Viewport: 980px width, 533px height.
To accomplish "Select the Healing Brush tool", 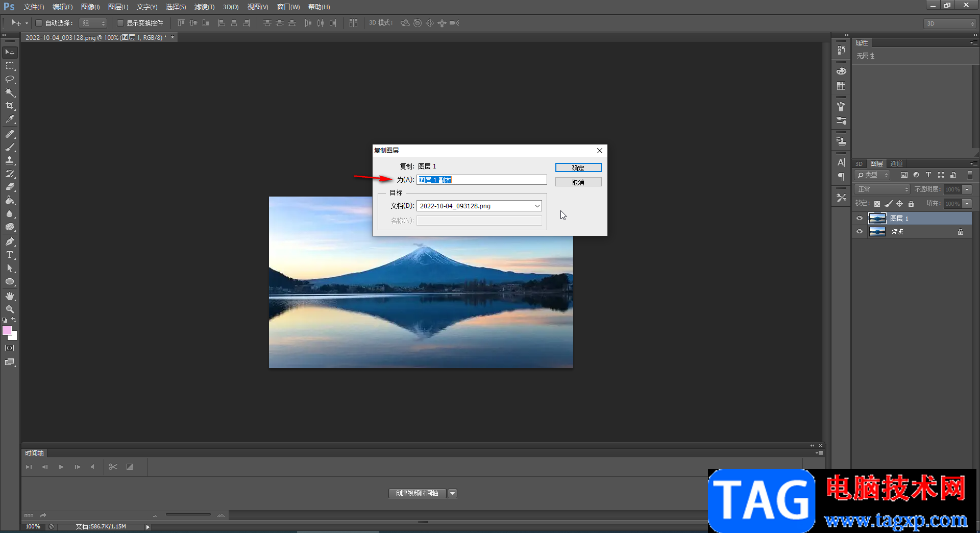I will (10, 134).
